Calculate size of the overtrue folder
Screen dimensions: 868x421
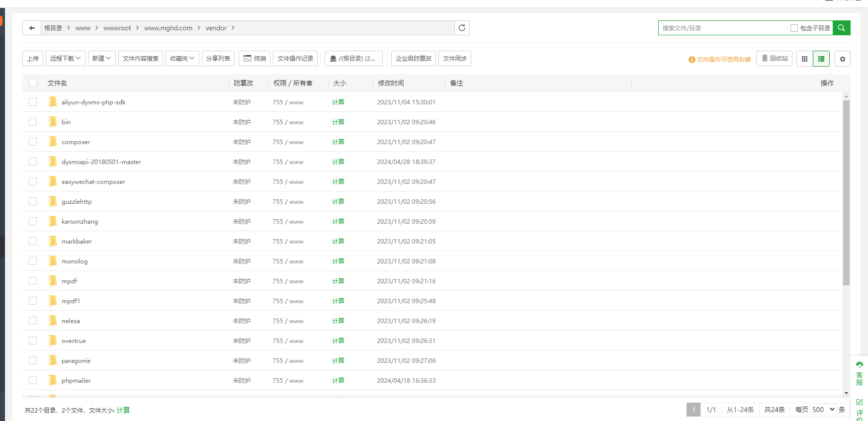(x=338, y=340)
